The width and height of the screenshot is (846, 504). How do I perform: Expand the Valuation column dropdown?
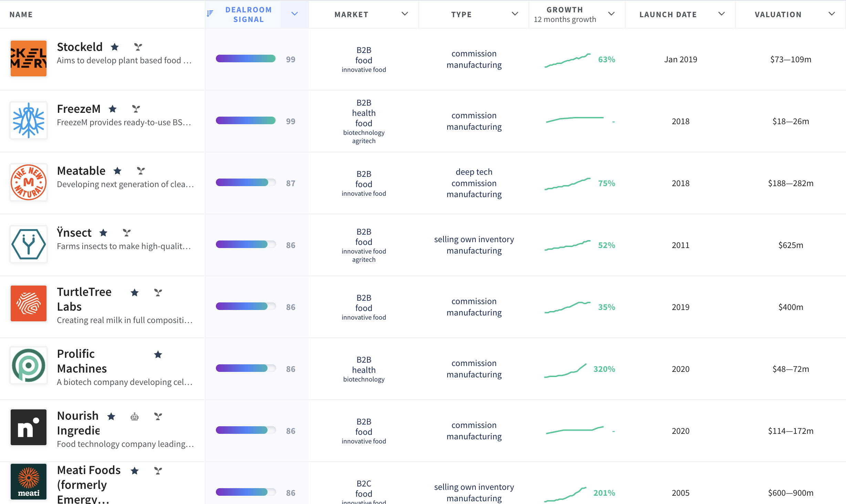(x=832, y=14)
